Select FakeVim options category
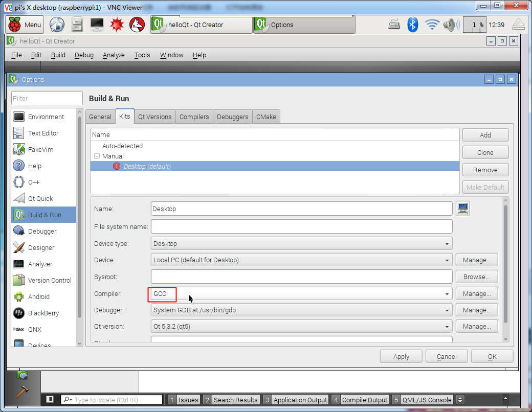532x412 pixels. click(x=44, y=149)
